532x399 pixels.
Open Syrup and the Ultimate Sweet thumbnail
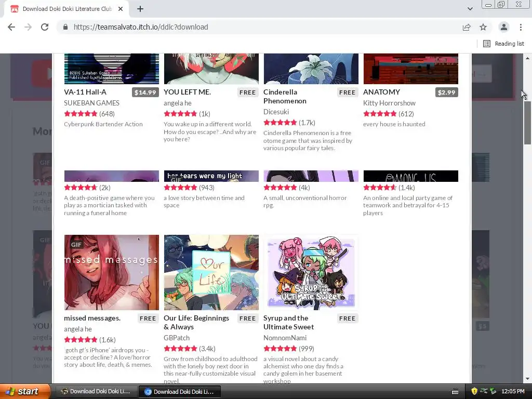(x=311, y=272)
